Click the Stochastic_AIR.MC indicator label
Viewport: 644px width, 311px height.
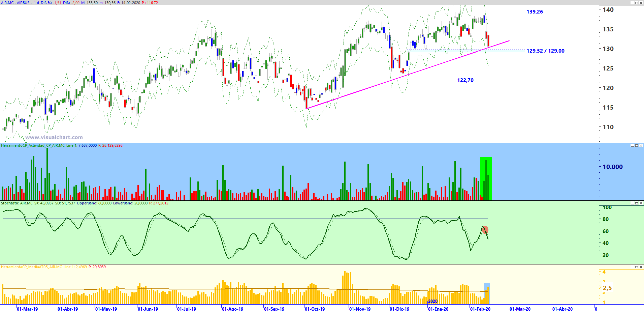point(17,203)
